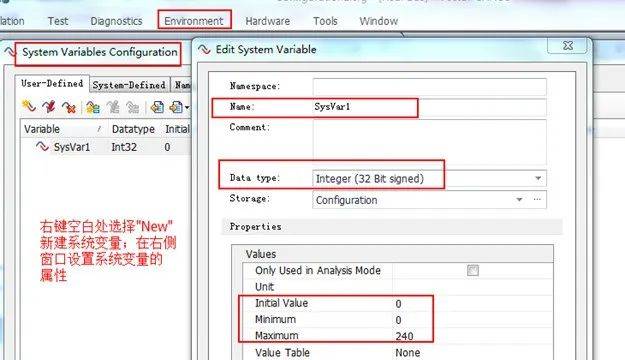Open the Export icon dropdown arrow
The height and width of the screenshot is (360, 625).
coord(187,108)
